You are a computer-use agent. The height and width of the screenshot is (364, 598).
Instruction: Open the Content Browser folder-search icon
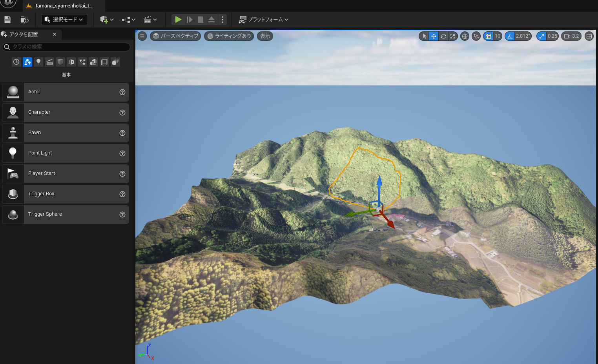click(24, 20)
